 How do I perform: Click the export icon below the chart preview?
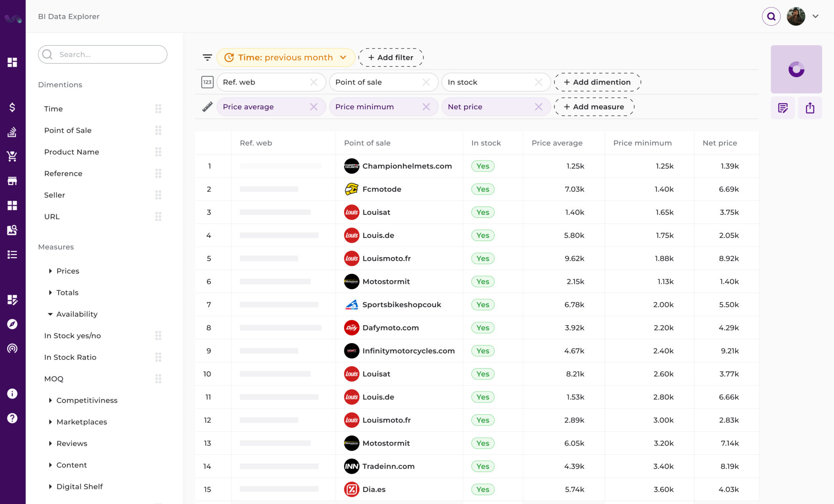[x=810, y=108]
